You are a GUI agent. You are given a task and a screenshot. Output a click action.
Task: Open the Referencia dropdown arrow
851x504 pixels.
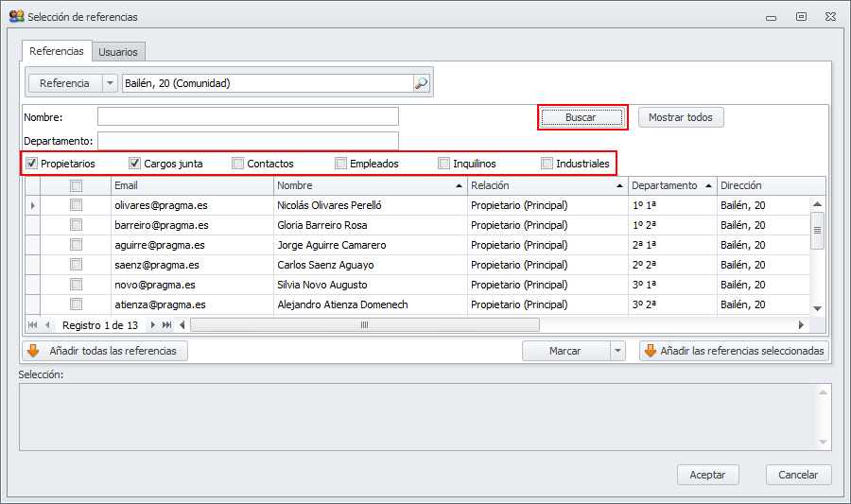pyautogui.click(x=110, y=83)
